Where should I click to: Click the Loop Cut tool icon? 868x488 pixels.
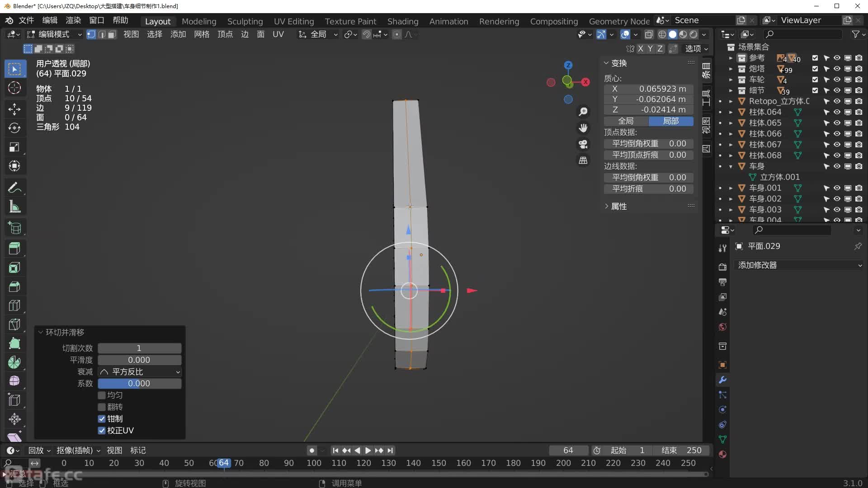tap(14, 306)
